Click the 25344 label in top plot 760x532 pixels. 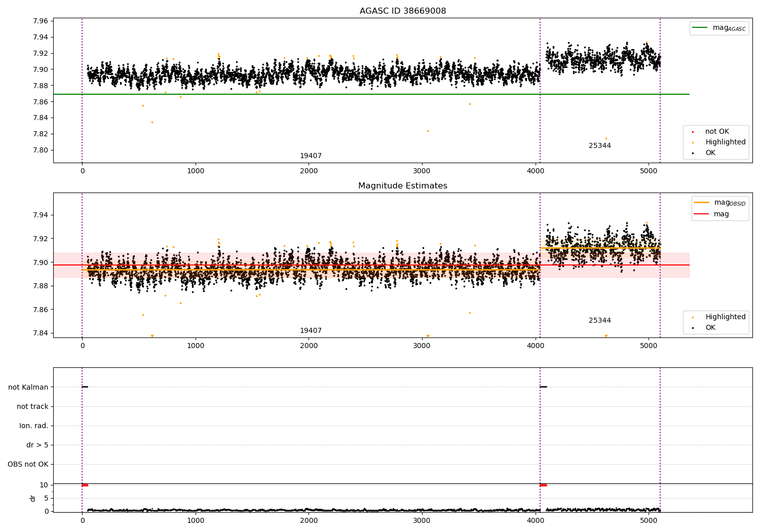(x=600, y=146)
